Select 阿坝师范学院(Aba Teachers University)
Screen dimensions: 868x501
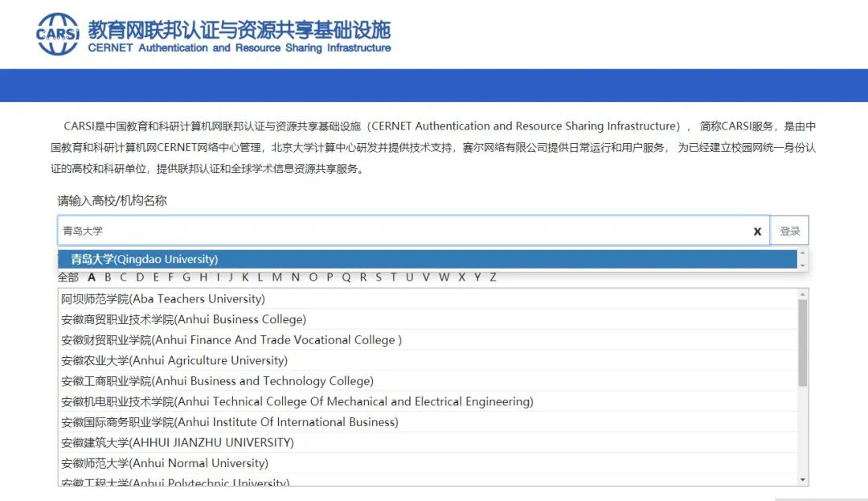(428, 299)
